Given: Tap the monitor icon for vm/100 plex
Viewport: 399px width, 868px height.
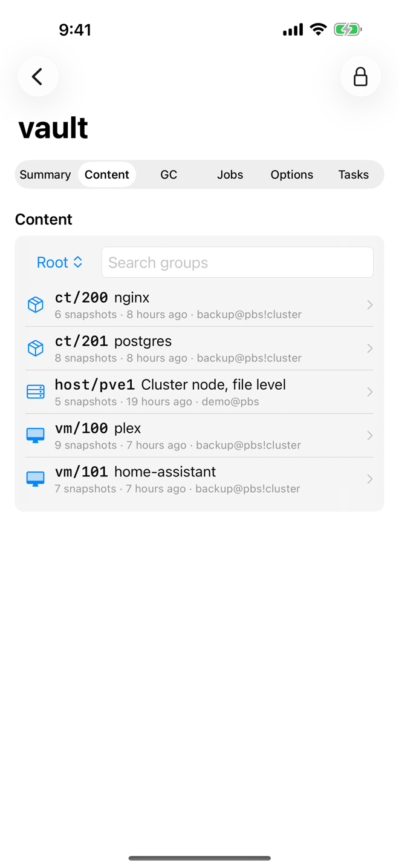Looking at the screenshot, I should [36, 435].
